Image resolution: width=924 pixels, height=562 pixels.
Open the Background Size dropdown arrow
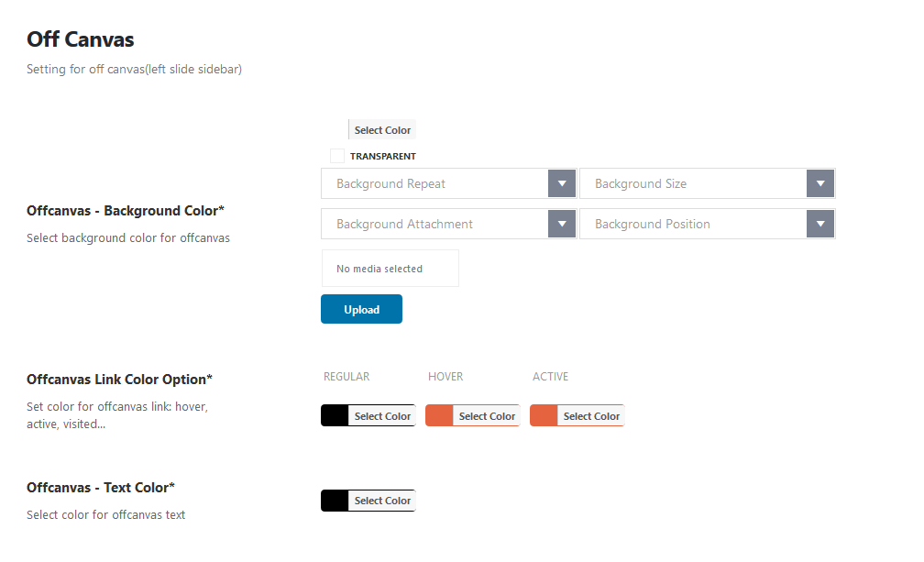pyautogui.click(x=819, y=183)
